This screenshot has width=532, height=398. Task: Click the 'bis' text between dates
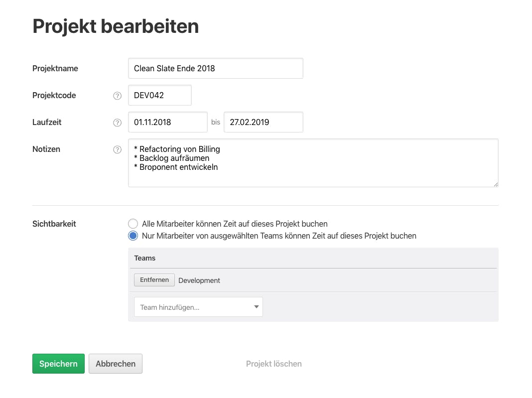click(216, 122)
